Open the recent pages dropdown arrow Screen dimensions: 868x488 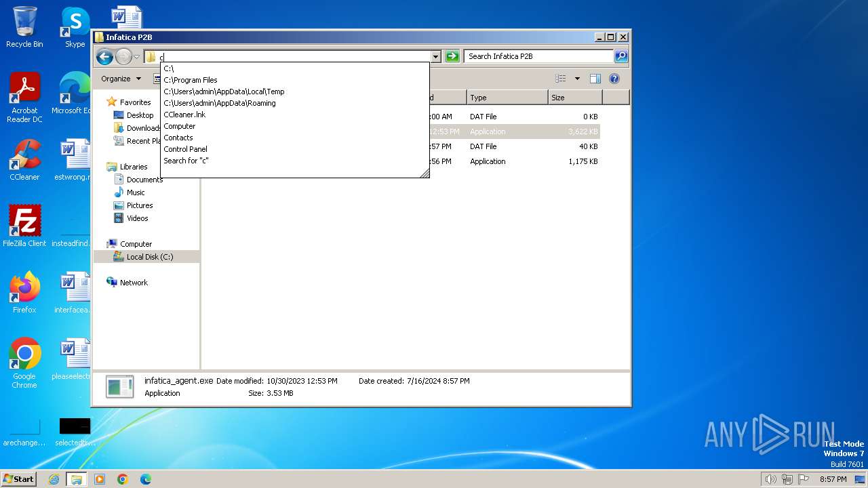click(x=137, y=57)
